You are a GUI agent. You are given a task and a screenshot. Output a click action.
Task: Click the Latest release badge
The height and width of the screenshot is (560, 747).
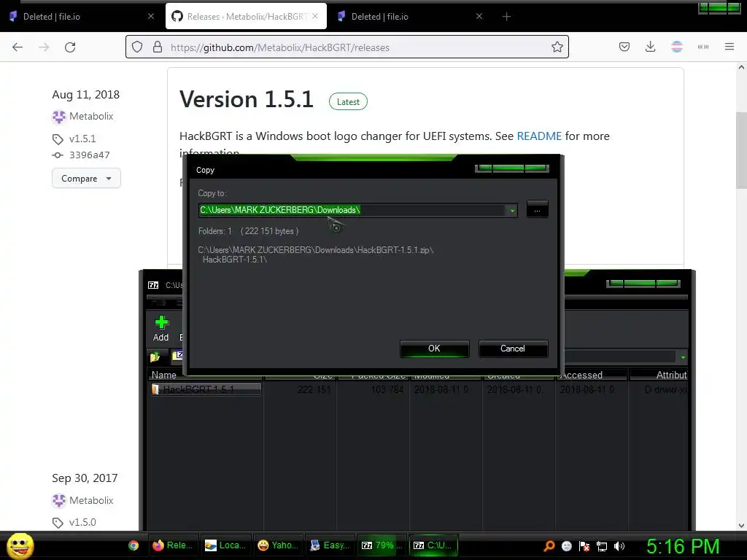(x=348, y=102)
